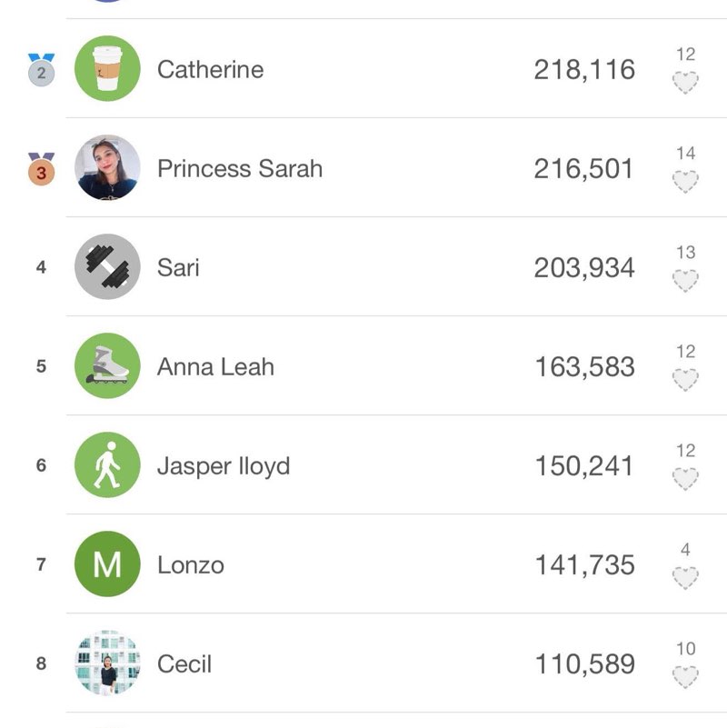
Task: Like Sari's steps with the heart
Action: point(685,282)
